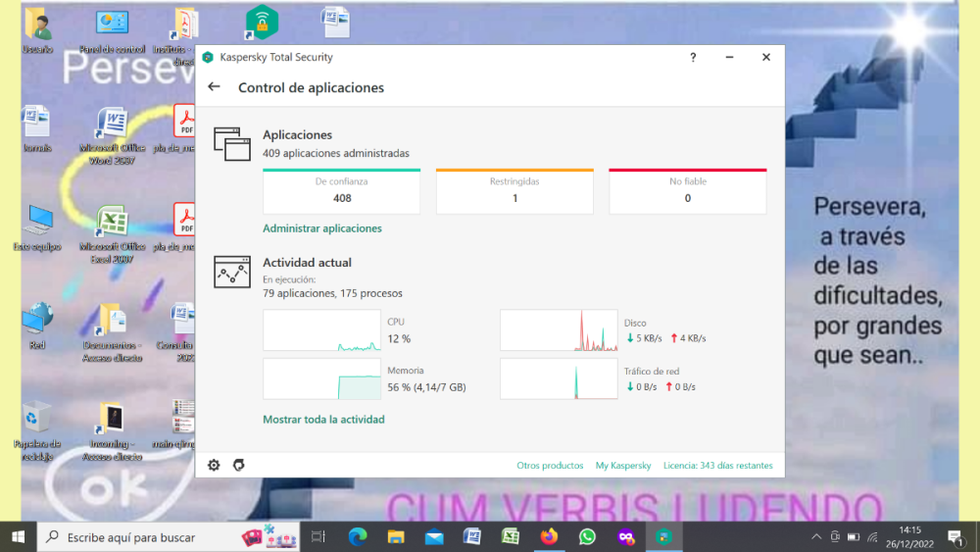Open Kaspersky support agent icon

point(239,465)
